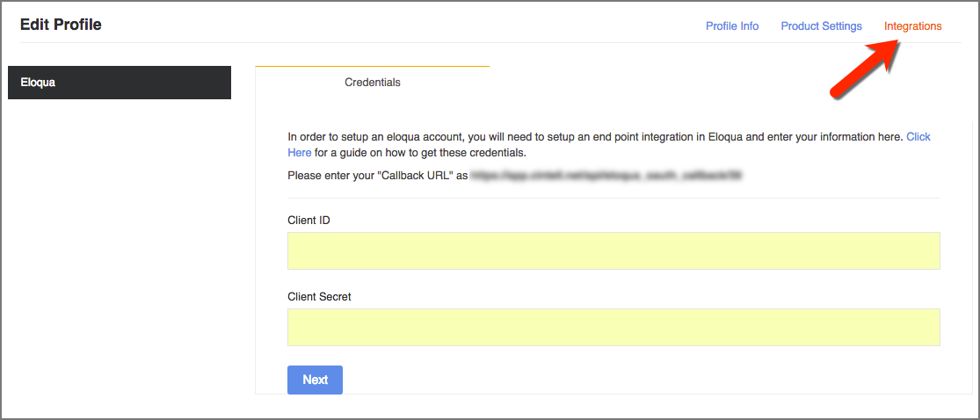Screen dimensions: 980x420
Task: Focus the Client Secret input field
Action: [x=613, y=327]
